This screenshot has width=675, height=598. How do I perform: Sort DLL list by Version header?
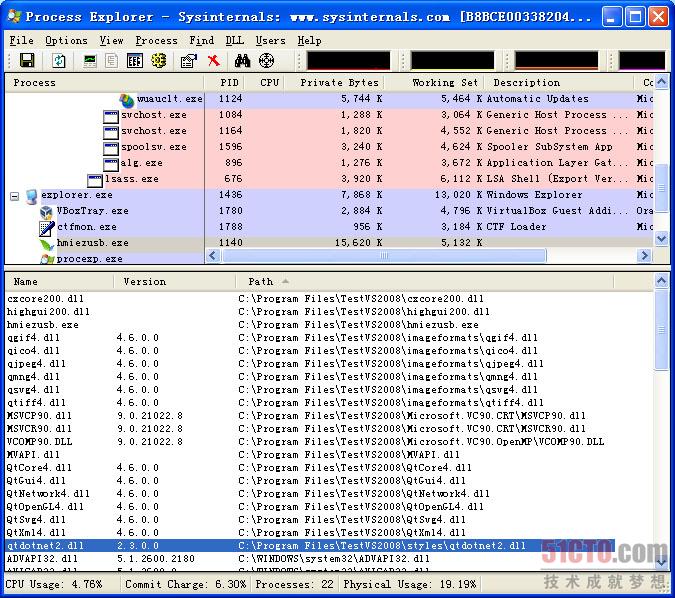pyautogui.click(x=175, y=282)
